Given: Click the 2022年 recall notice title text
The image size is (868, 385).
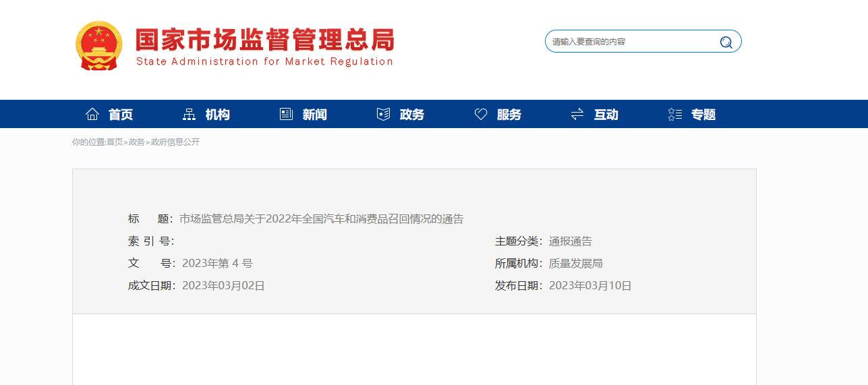Looking at the screenshot, I should pos(321,219).
